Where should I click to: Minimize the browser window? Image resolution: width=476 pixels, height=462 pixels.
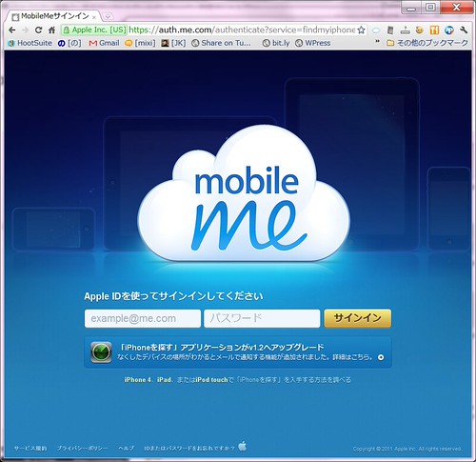[x=411, y=8]
